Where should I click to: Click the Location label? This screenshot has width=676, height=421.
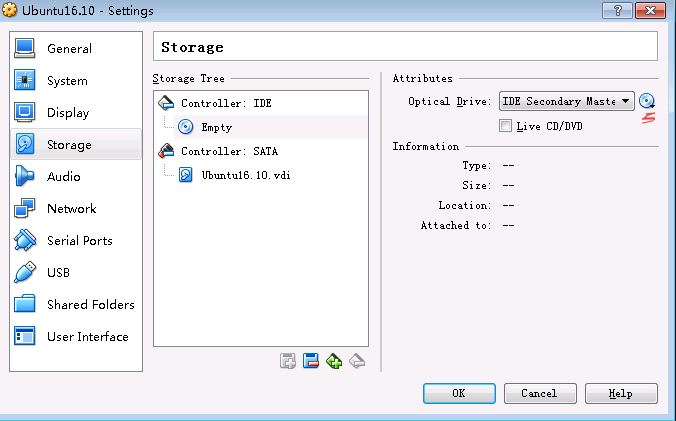click(x=465, y=206)
